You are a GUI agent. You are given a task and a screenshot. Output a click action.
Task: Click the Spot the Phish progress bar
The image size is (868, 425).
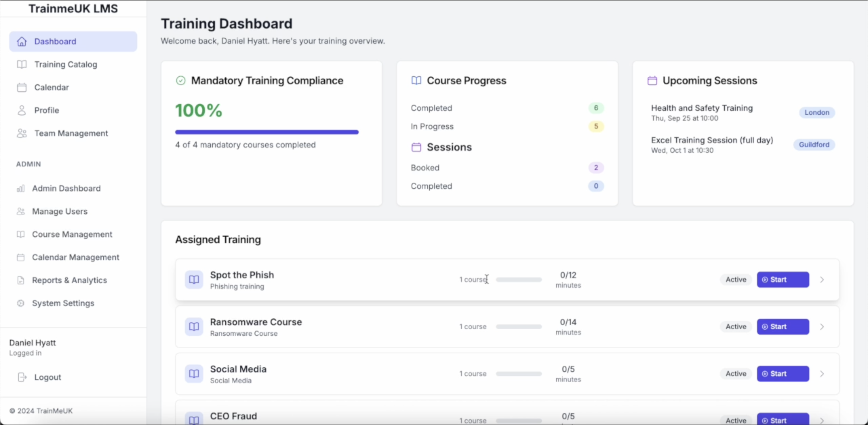pos(519,279)
